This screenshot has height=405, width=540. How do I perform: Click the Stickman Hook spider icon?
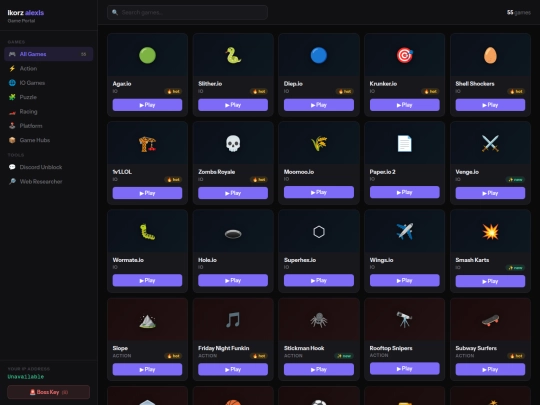pos(319,320)
